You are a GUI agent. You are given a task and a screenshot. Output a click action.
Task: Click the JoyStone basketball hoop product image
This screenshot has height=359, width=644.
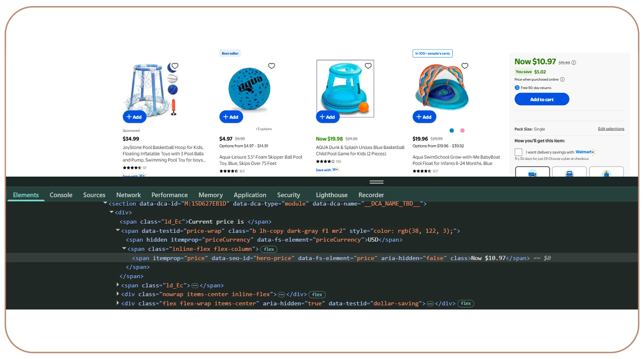tap(151, 89)
